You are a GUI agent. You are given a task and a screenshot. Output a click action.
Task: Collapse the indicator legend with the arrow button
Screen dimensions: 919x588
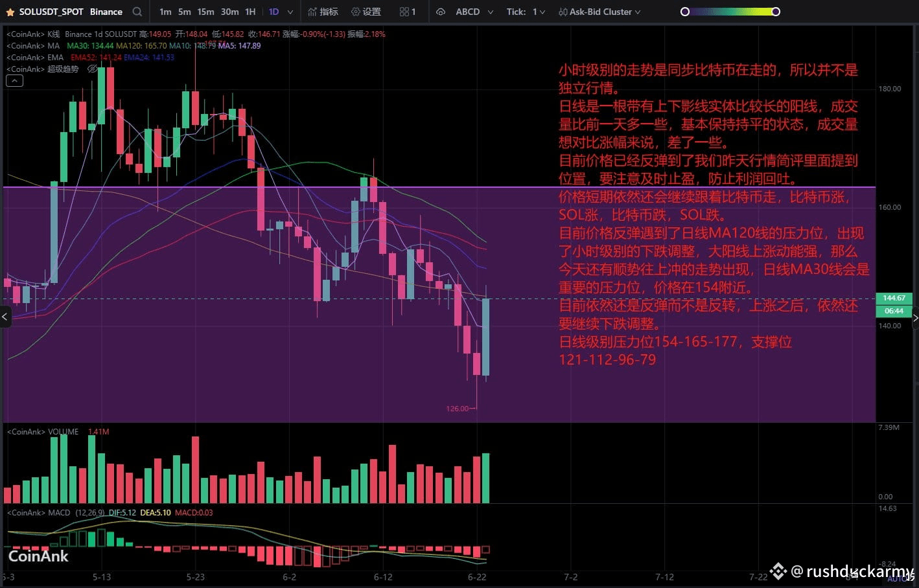click(x=14, y=81)
